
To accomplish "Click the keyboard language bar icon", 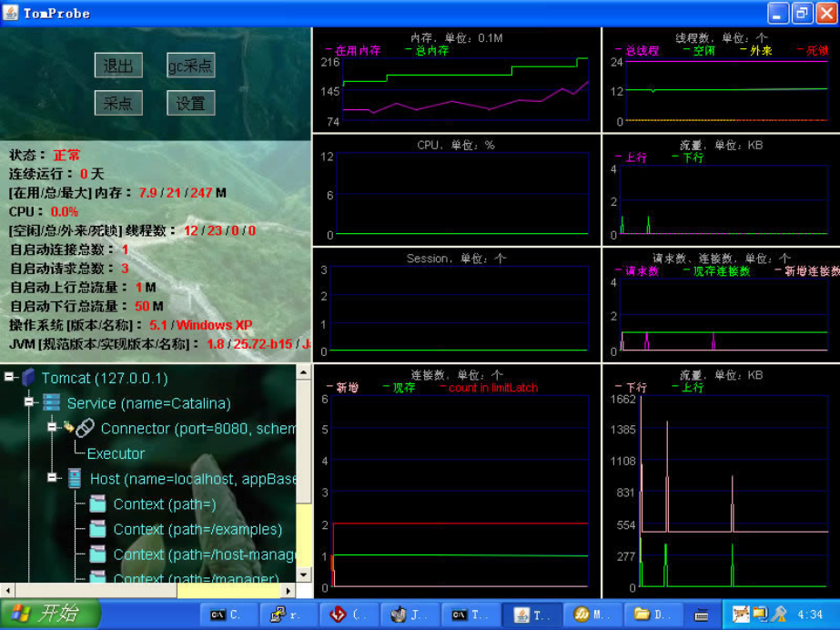I will (x=702, y=615).
